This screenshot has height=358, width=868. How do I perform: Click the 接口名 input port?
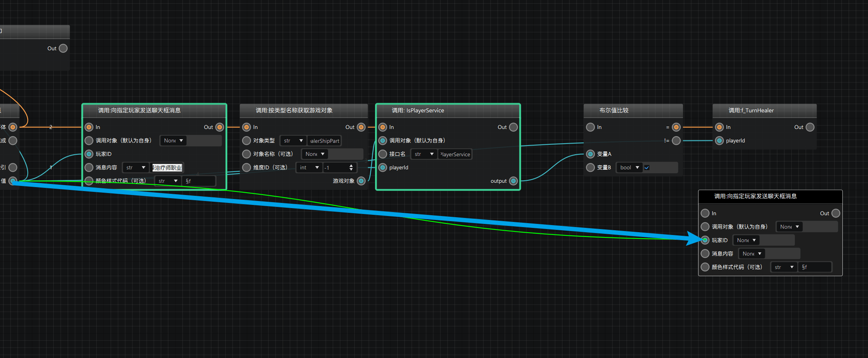pos(383,154)
